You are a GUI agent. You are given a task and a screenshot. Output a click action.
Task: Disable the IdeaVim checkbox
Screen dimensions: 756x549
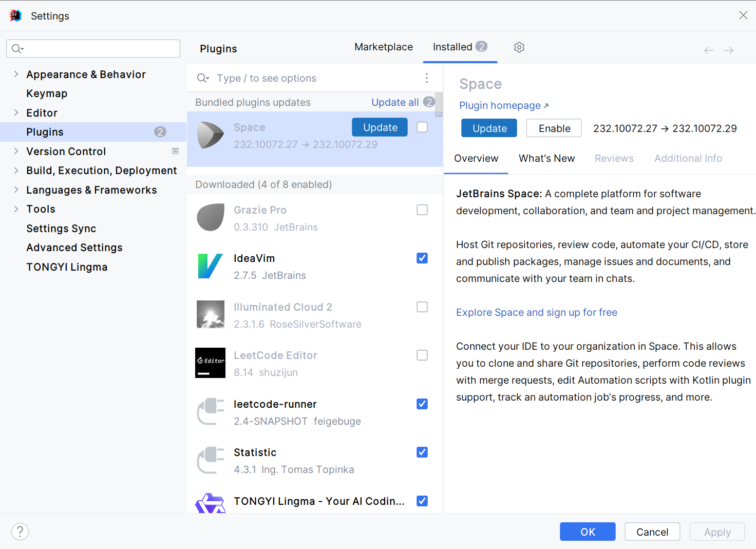point(422,258)
